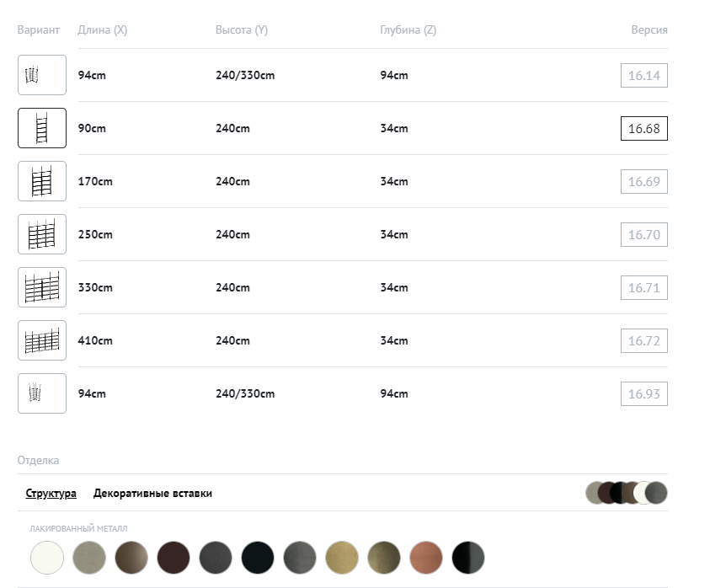Screen dimensions: 710x588
Task: Choose the 170cm length variant thumbnail
Action: tap(42, 181)
